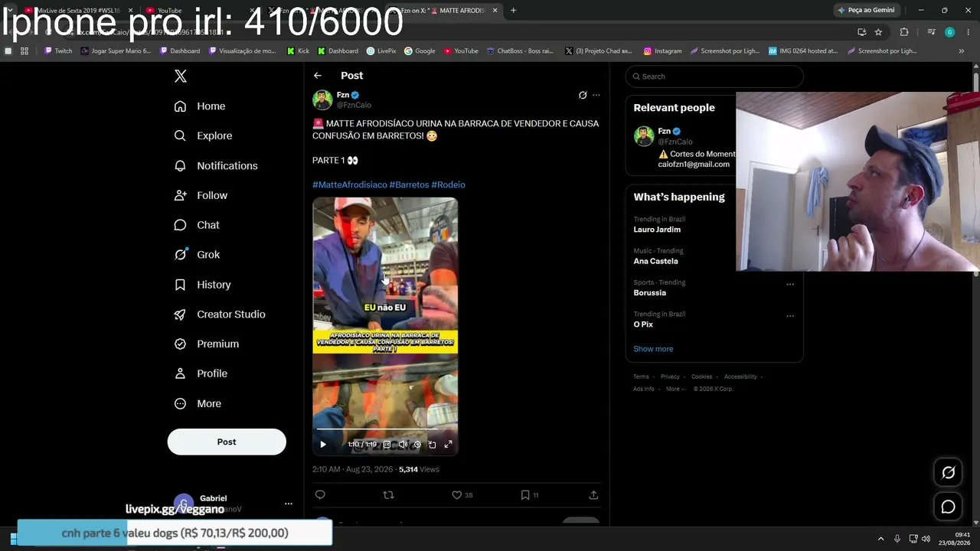Click the X logo in the sidebar
Image resolution: width=980 pixels, height=551 pixels.
pos(181,76)
